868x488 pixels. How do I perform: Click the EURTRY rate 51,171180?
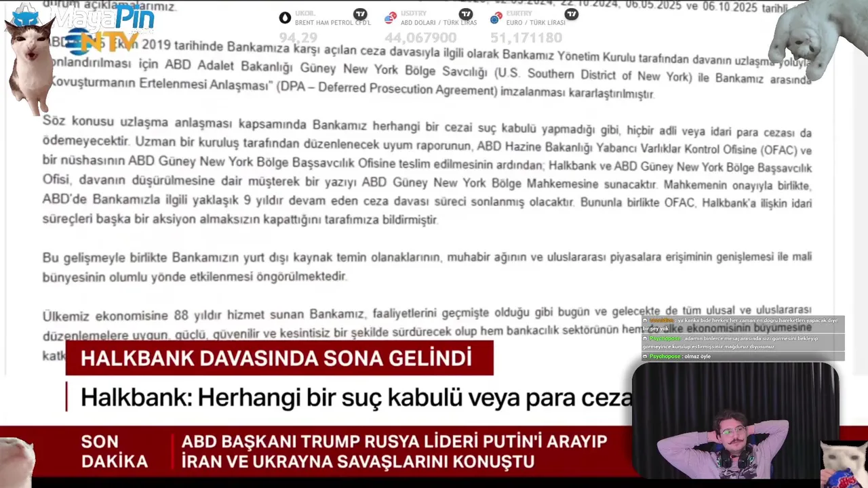pyautogui.click(x=526, y=38)
